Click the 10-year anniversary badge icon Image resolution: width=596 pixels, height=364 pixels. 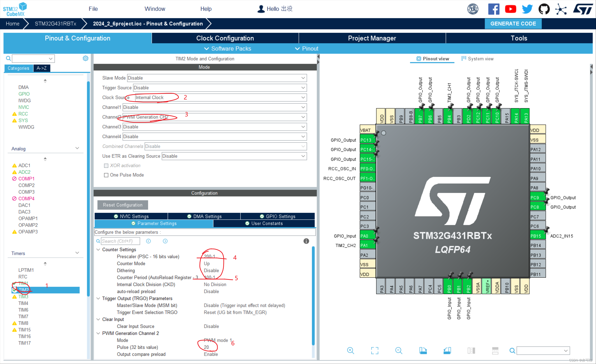(x=473, y=9)
